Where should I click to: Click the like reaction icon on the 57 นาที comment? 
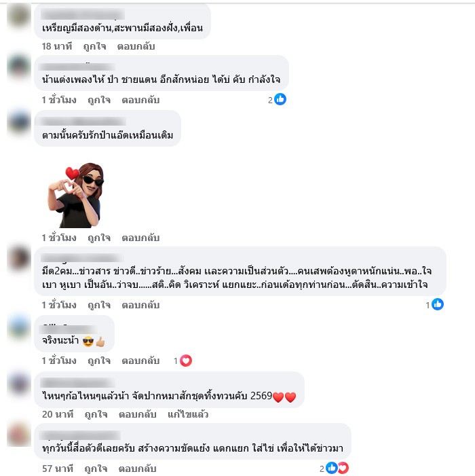pyautogui.click(x=331, y=468)
